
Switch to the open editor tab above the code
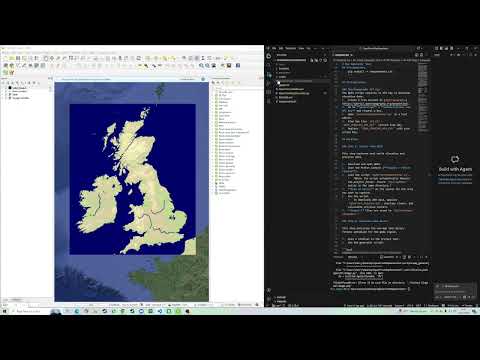tap(342, 55)
